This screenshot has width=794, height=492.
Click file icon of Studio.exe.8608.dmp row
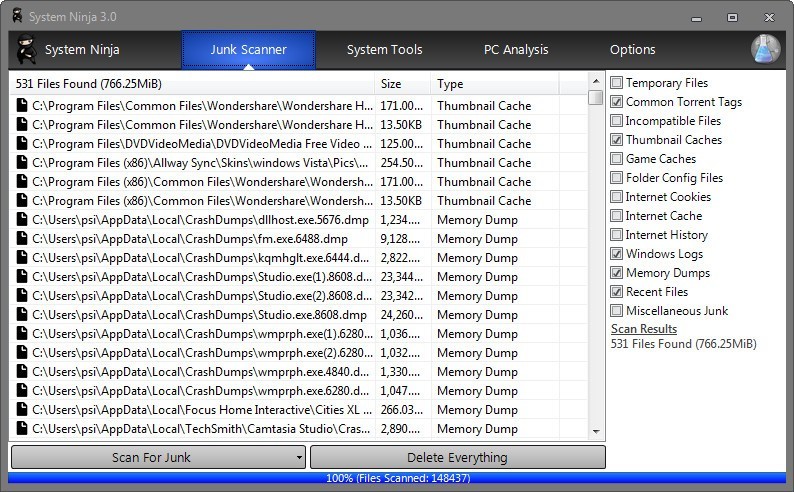[22, 314]
